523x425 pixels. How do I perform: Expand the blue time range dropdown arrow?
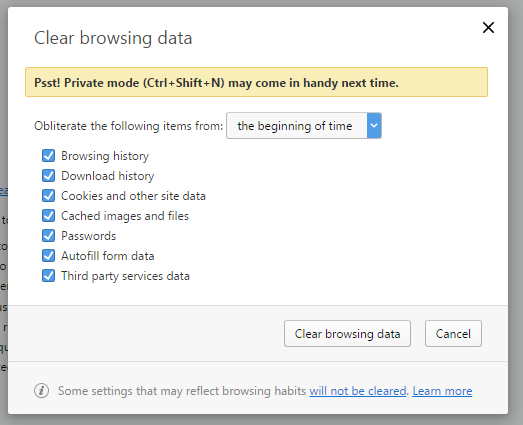click(374, 126)
